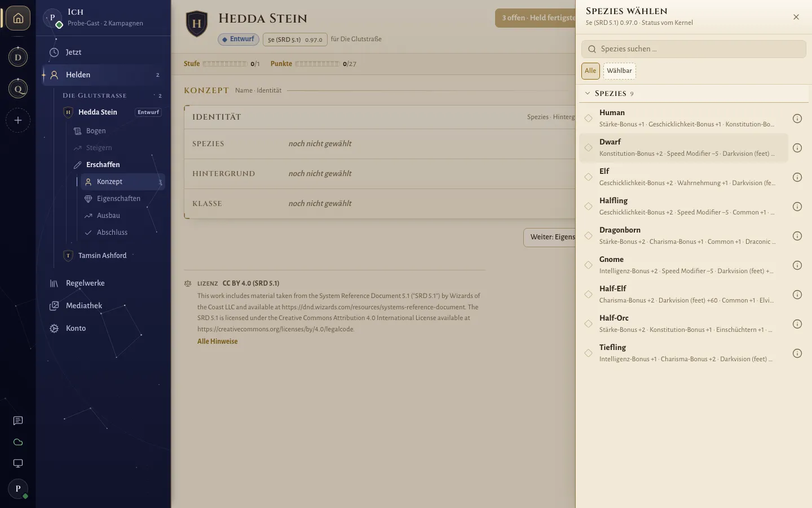Screen dimensions: 812x508
Task: Open the chat messages icon in the left rail
Action: pos(18,421)
